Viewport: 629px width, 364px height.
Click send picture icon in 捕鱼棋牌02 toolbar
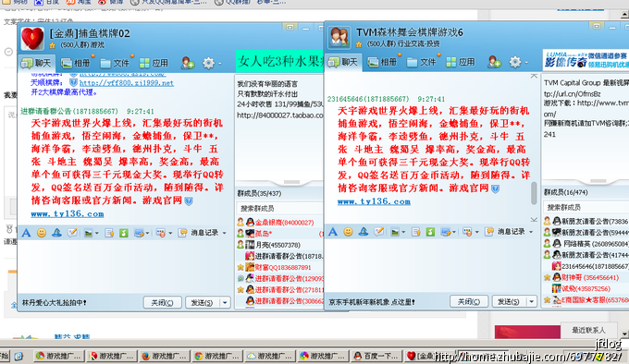[89, 233]
